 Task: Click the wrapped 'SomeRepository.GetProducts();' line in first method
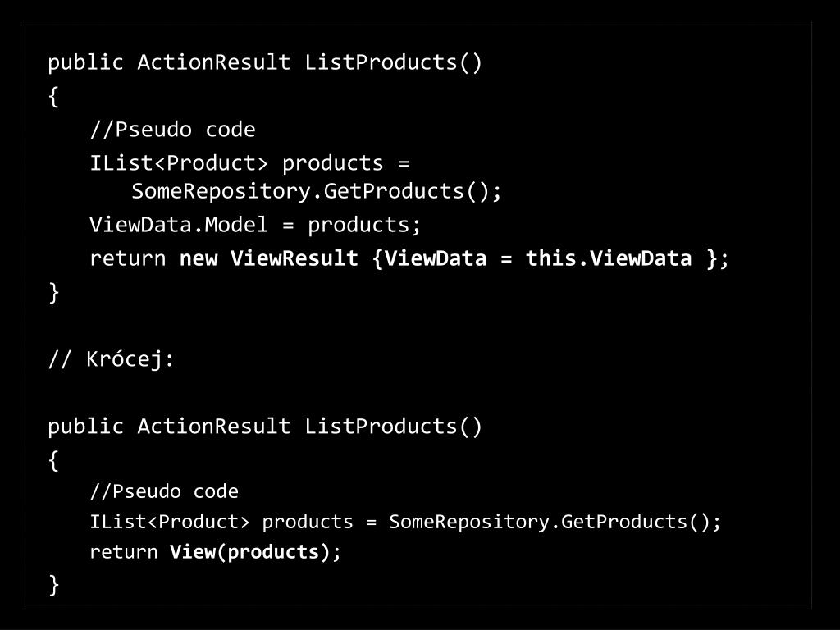317,191
